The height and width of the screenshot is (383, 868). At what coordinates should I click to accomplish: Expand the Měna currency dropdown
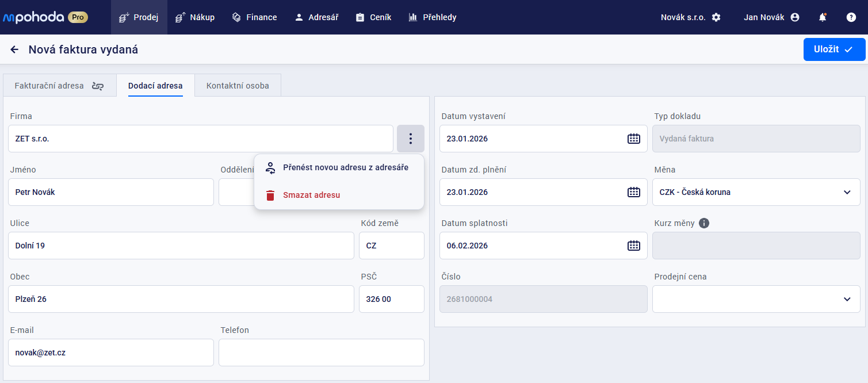(847, 192)
